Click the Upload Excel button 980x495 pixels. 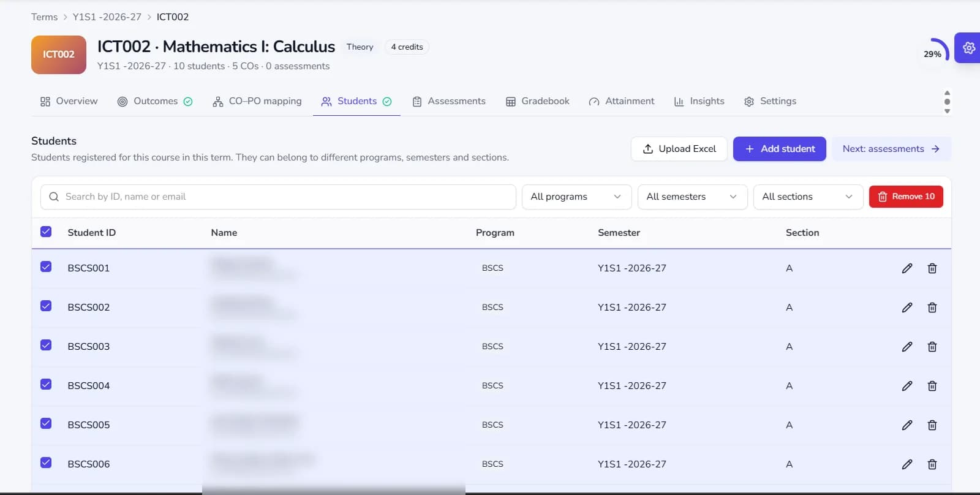click(679, 149)
